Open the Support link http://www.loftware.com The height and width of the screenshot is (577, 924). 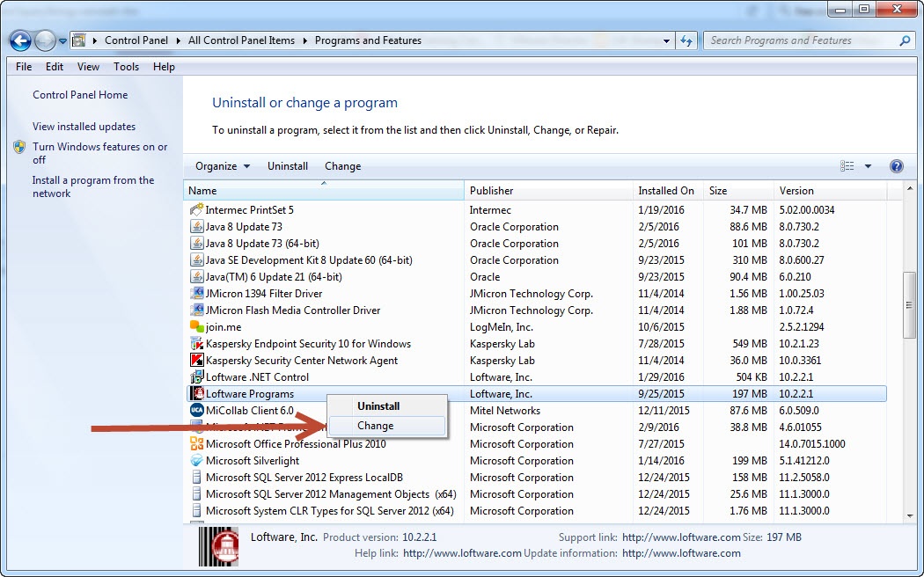click(x=680, y=537)
